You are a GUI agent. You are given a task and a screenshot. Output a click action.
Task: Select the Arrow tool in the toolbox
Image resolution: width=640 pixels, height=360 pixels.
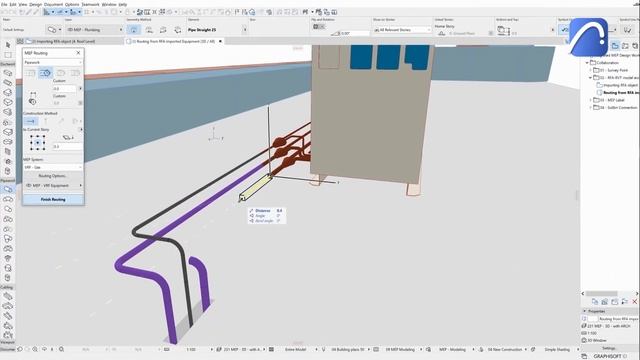tap(8, 45)
